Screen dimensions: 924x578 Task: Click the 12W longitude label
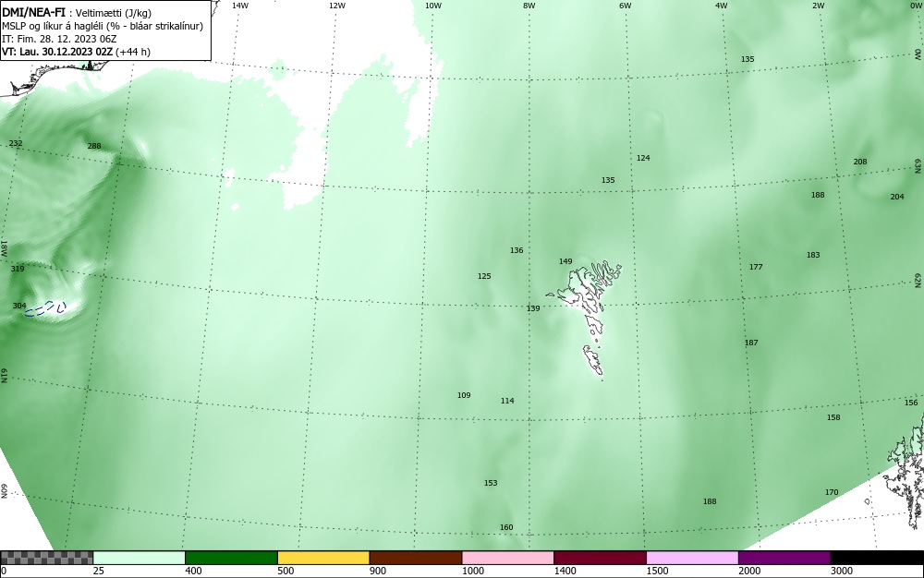[x=337, y=6]
